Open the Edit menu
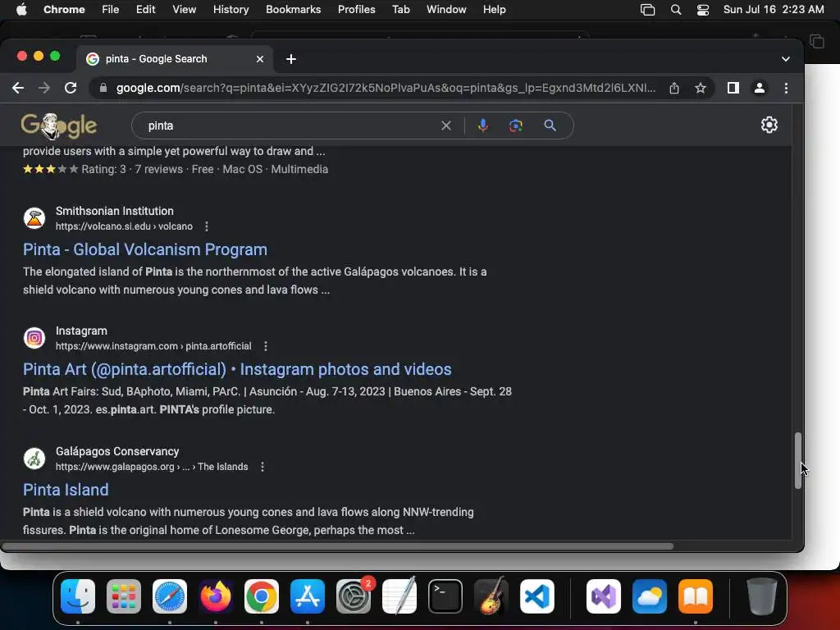The width and height of the screenshot is (840, 630). coord(145,10)
